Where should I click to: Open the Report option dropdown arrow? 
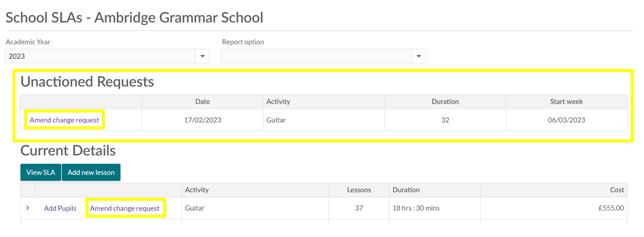[x=419, y=56]
